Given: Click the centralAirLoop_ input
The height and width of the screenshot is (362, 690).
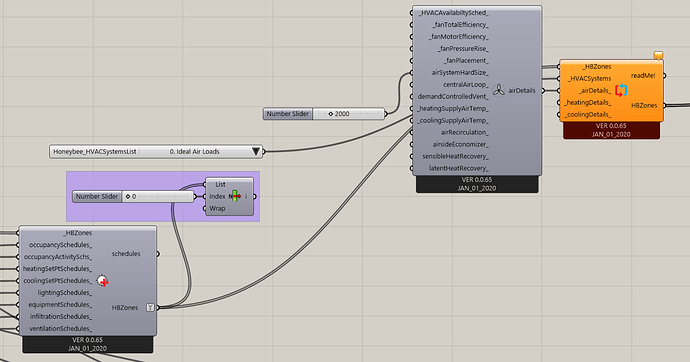Looking at the screenshot, I should 466,84.
